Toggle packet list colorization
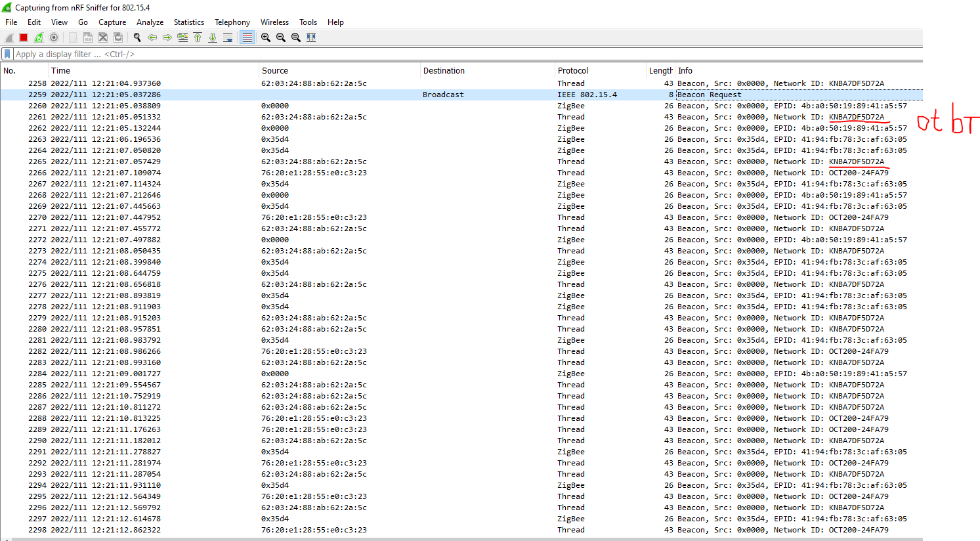 pyautogui.click(x=247, y=37)
